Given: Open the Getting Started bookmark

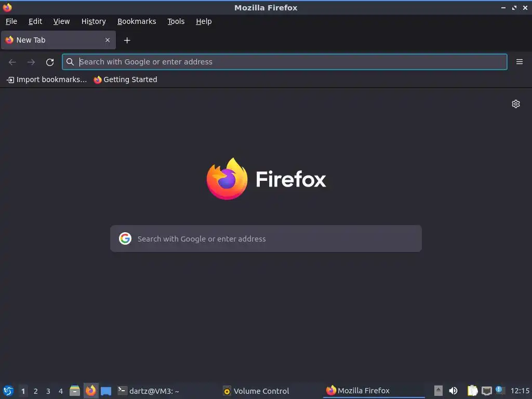Looking at the screenshot, I should tap(126, 79).
